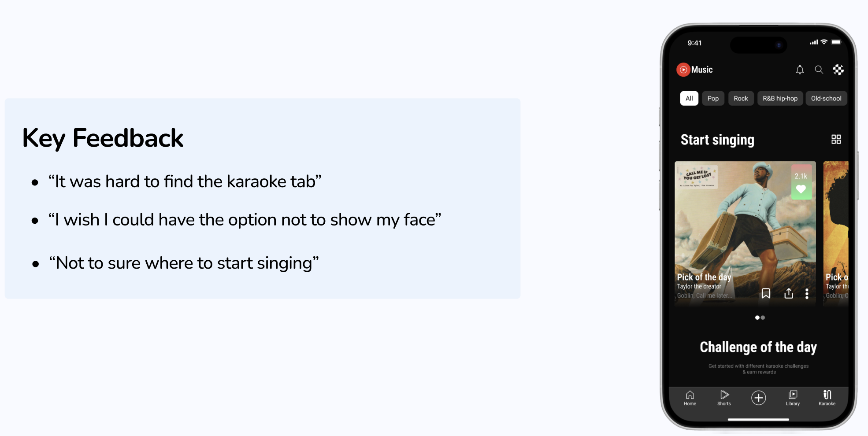This screenshot has width=868, height=436.
Task: Select the All filter chip
Action: click(x=689, y=98)
